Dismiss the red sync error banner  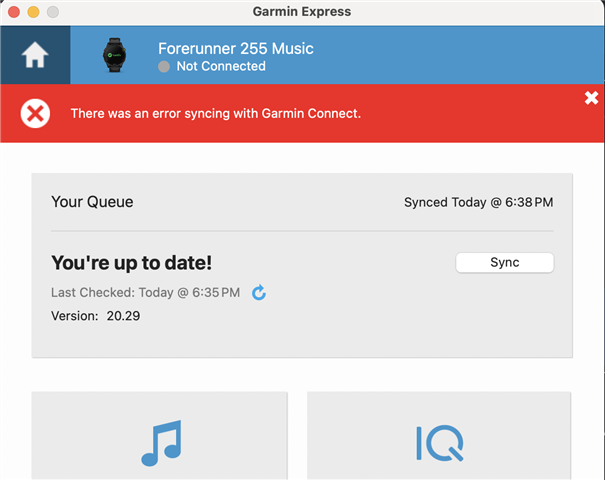tap(591, 98)
